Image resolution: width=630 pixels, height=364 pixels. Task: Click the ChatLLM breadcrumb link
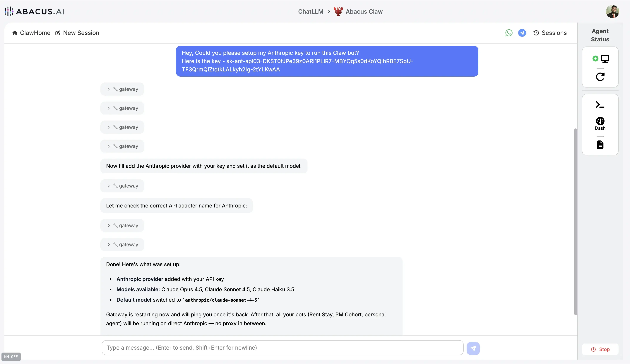click(x=311, y=11)
